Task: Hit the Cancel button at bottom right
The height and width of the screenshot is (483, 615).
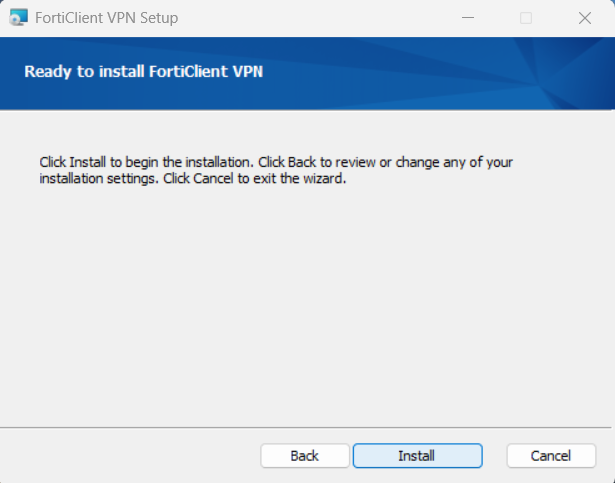Action: 551,456
